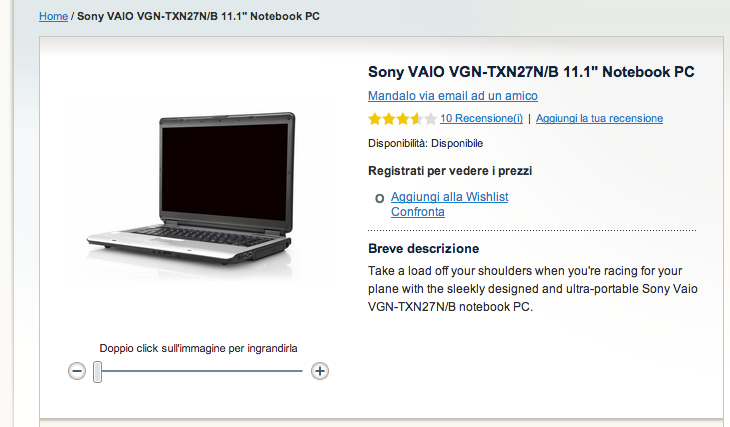This screenshot has height=427, width=730.
Task: Go to the Home breadcrumb link
Action: (54, 16)
